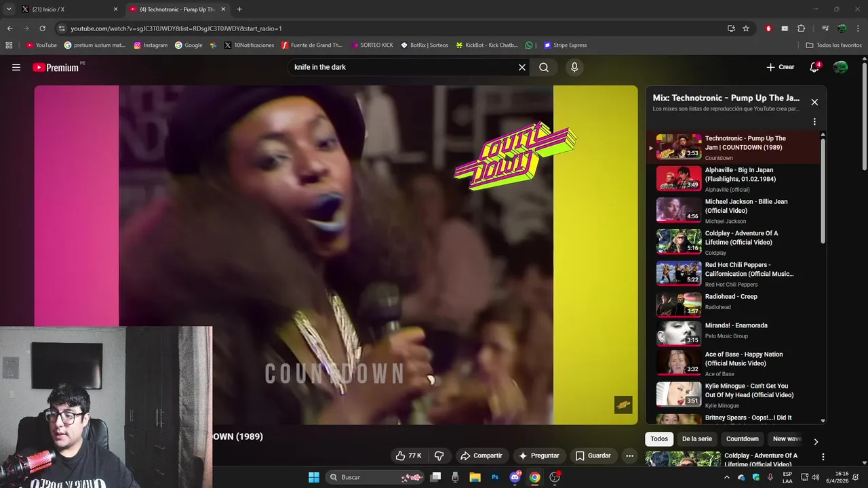Open Discord from the taskbar
The image size is (868, 488).
pos(515,477)
